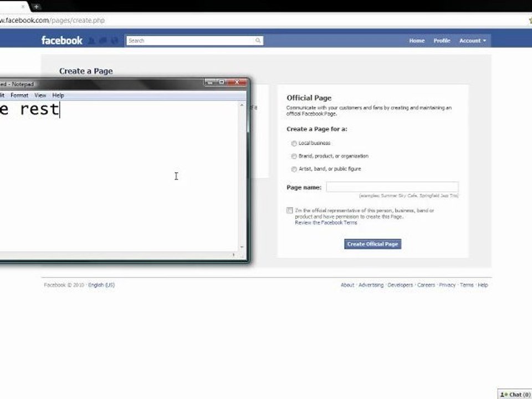
Task: Close the current browser tab
Action: [23, 7]
